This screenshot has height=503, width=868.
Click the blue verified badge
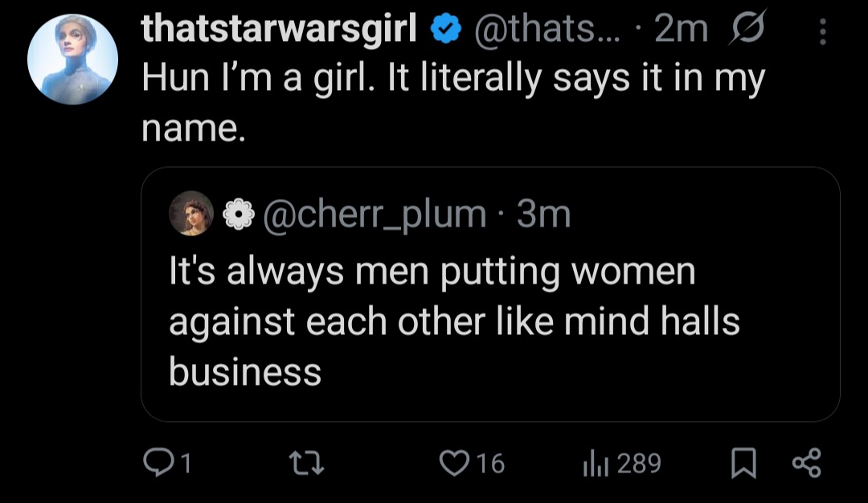click(x=446, y=29)
